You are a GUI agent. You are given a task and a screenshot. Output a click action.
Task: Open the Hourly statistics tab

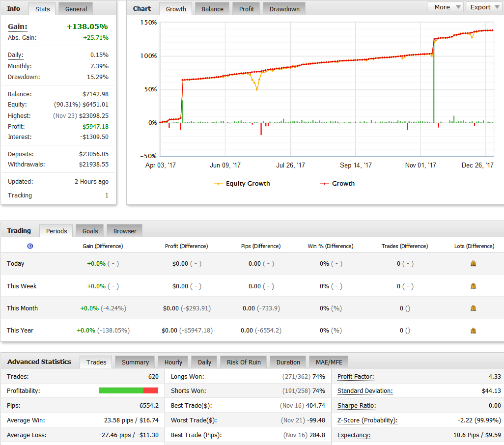173,362
